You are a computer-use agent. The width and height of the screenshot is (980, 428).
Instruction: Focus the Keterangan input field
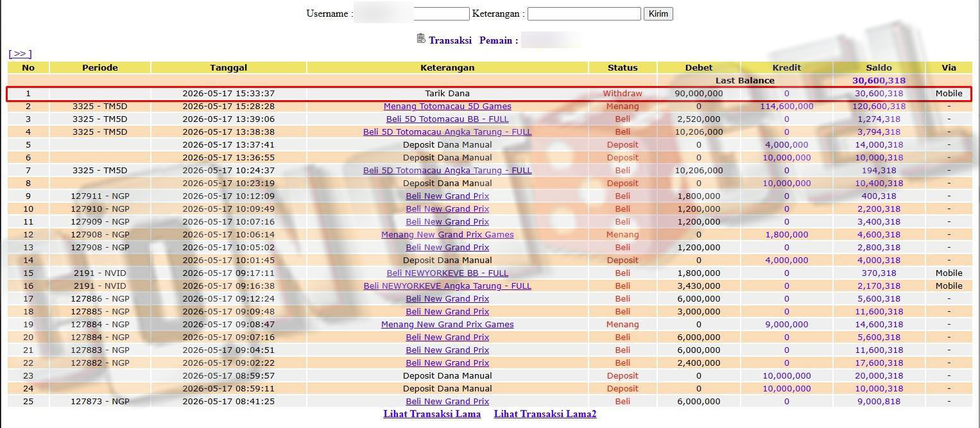click(x=584, y=13)
